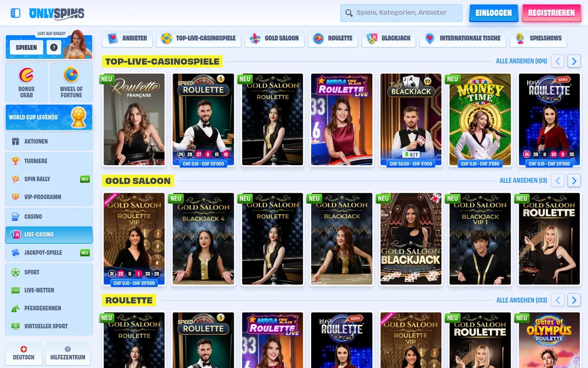Open Mega Roulette 500x in top row
This screenshot has height=368, width=588.
pyautogui.click(x=549, y=120)
